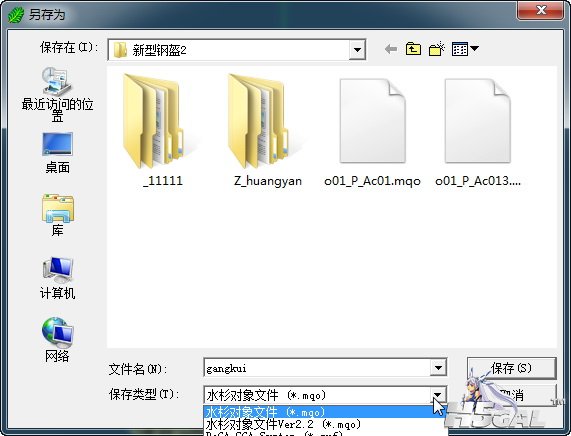
Task: Select 桌面 in the places sidebar
Action: tap(57, 153)
